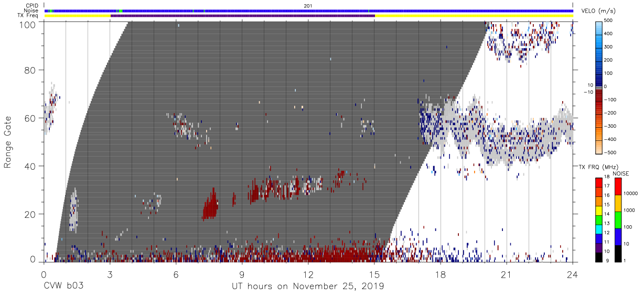Click the purple segment of the TX Freq strip
The width and height of the screenshot is (644, 297).
243,16
